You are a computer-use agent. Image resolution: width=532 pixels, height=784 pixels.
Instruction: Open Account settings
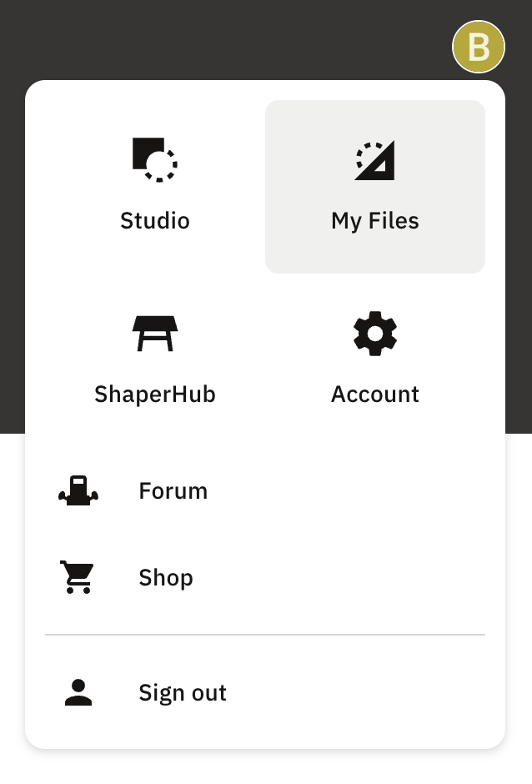[374, 359]
